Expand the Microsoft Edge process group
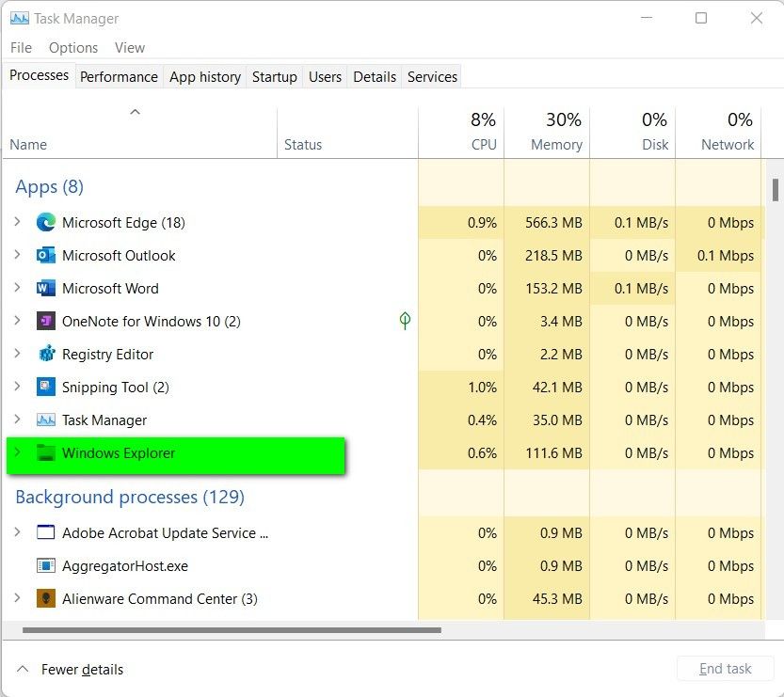This screenshot has width=784, height=697. [x=17, y=223]
